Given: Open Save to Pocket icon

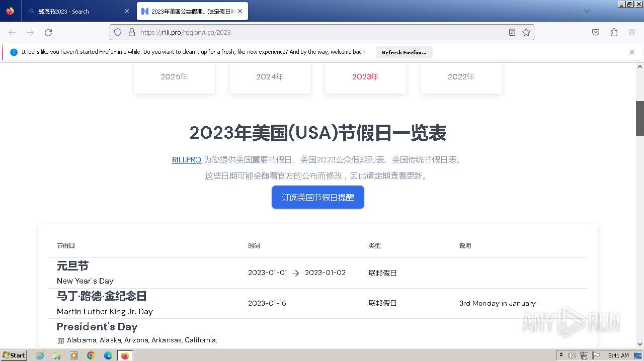Looking at the screenshot, I should (x=596, y=32).
